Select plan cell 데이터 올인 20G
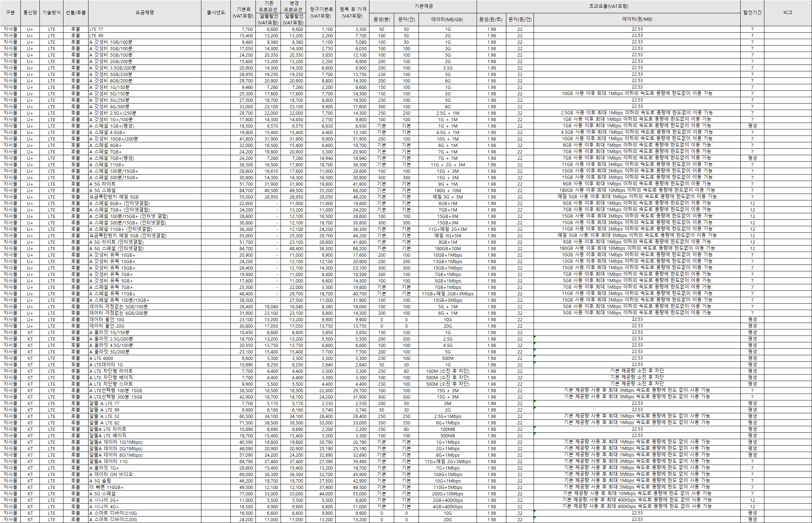 pos(145,326)
